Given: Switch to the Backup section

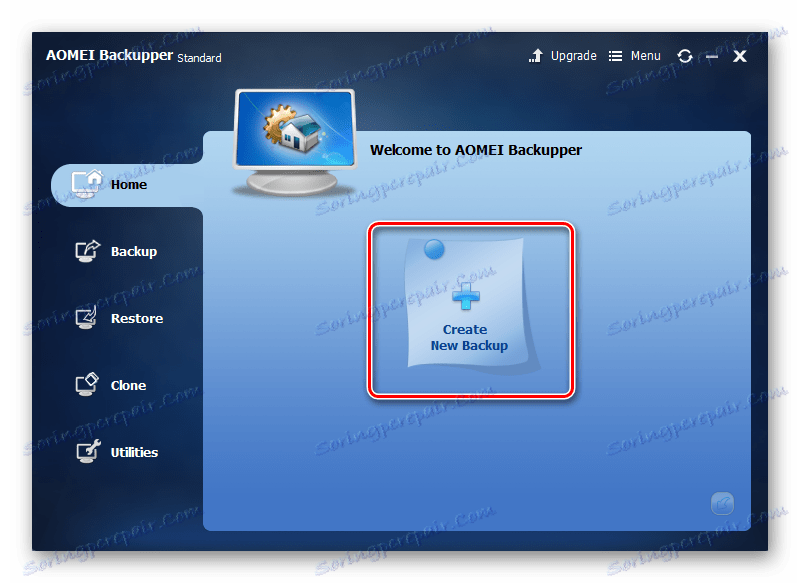Looking at the screenshot, I should coord(134,251).
